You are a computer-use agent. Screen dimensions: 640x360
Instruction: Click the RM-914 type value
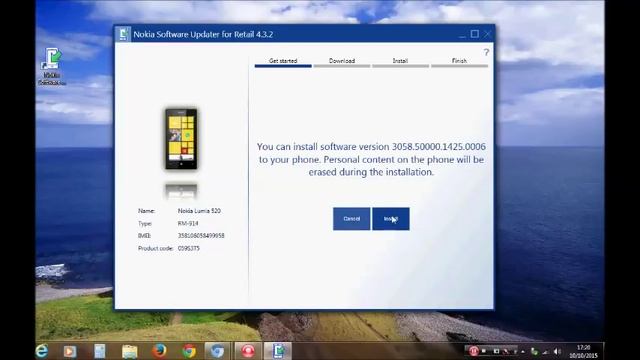click(188, 224)
